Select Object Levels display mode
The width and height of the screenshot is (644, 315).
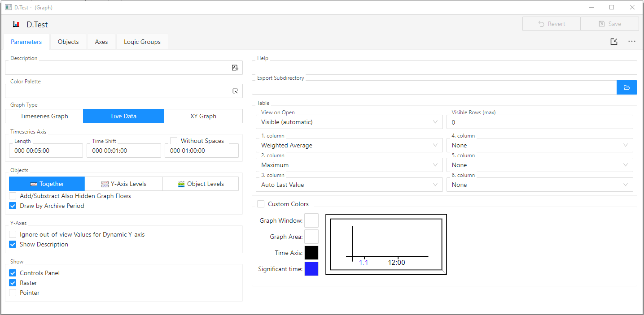[201, 184]
